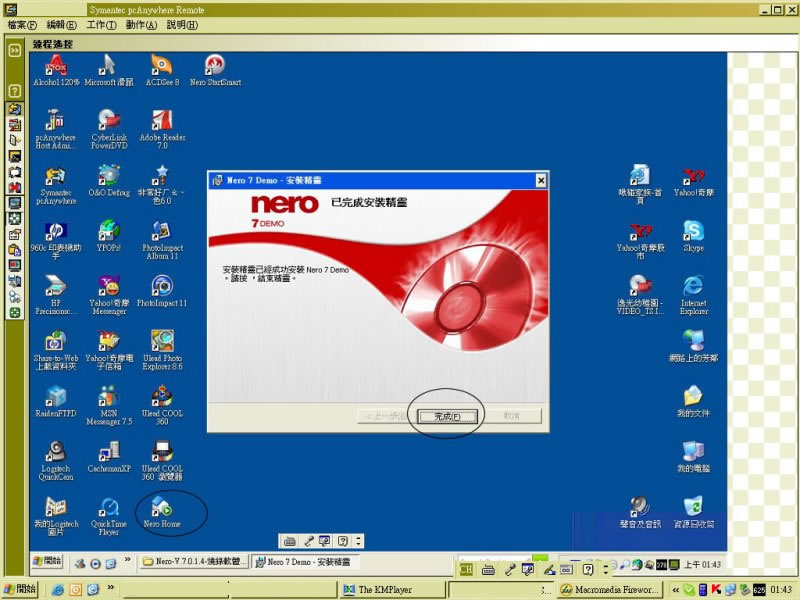
Task: Select the MSN Messenger 7.5 icon
Action: [x=109, y=405]
